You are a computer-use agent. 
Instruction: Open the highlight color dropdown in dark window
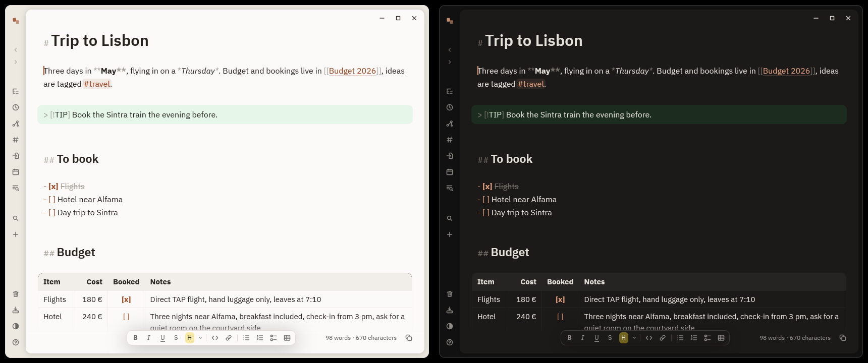click(634, 338)
